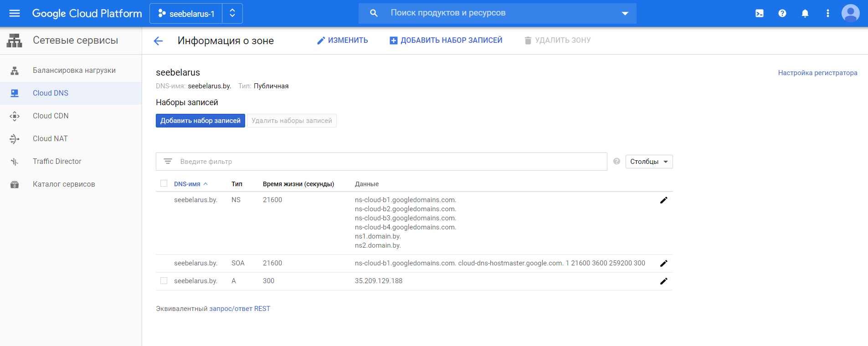Click the filter help question icon
Image resolution: width=868 pixels, height=346 pixels.
(x=616, y=161)
